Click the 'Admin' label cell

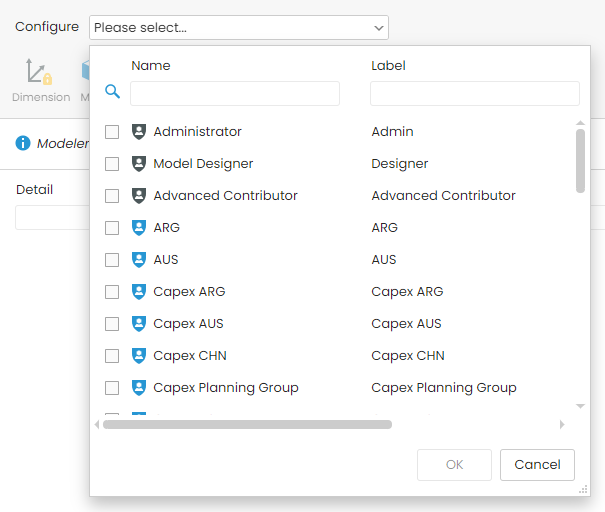click(392, 132)
